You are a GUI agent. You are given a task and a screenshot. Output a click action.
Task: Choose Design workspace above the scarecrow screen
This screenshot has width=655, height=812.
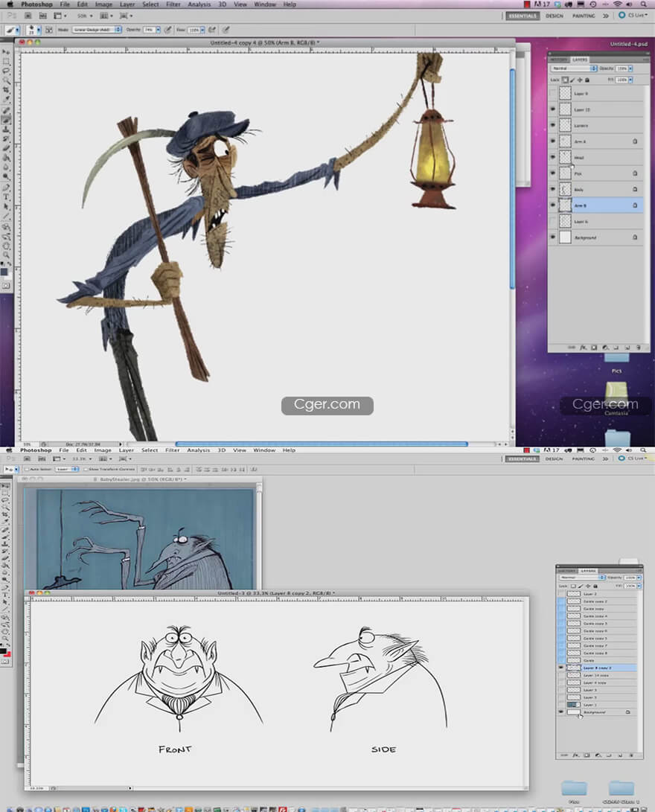pyautogui.click(x=554, y=16)
